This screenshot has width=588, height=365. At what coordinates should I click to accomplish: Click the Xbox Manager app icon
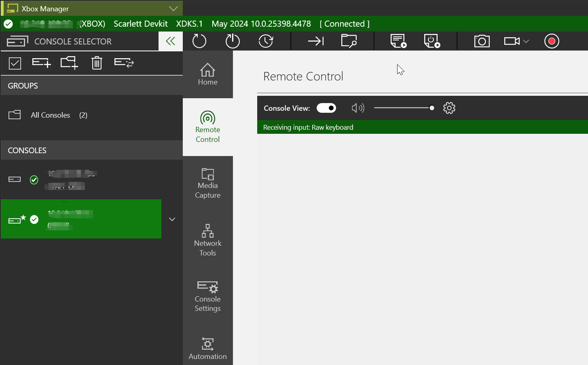coord(13,8)
